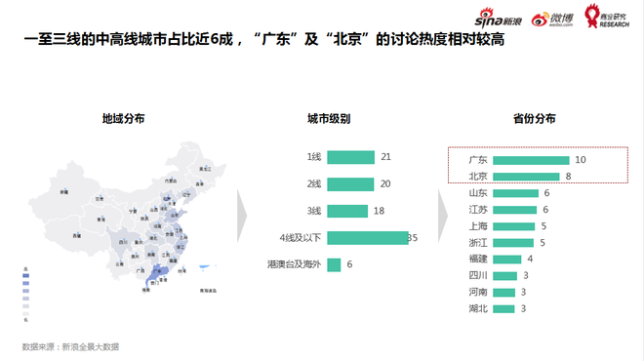Image resolution: width=644 pixels, height=361 pixels.
Task: Select the 港澳台及海外 bar
Action: tap(334, 264)
